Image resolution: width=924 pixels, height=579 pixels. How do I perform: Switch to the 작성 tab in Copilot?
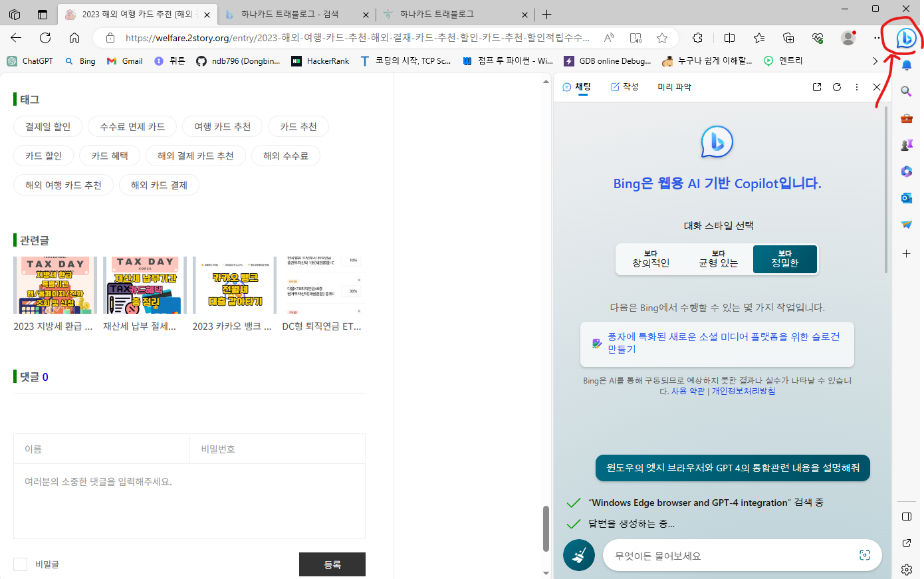624,86
